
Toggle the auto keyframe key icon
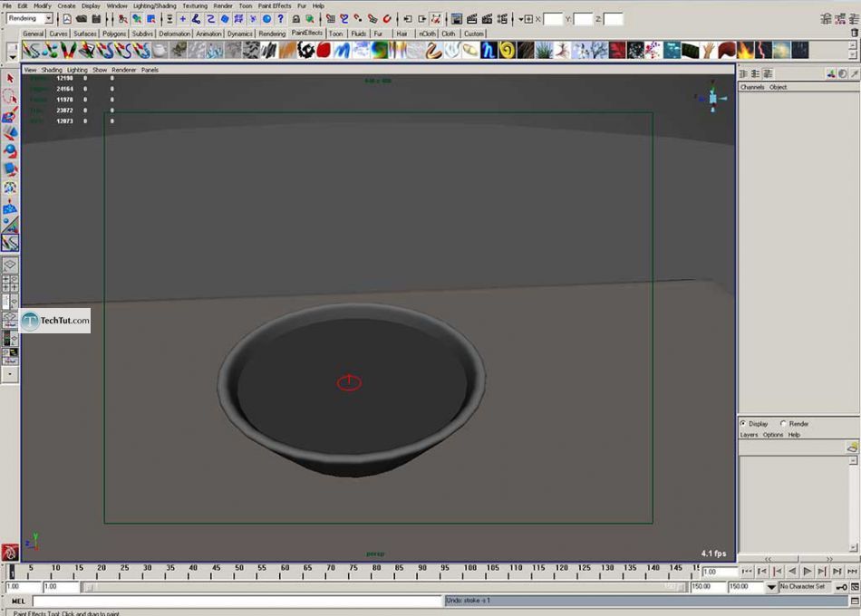(x=841, y=587)
